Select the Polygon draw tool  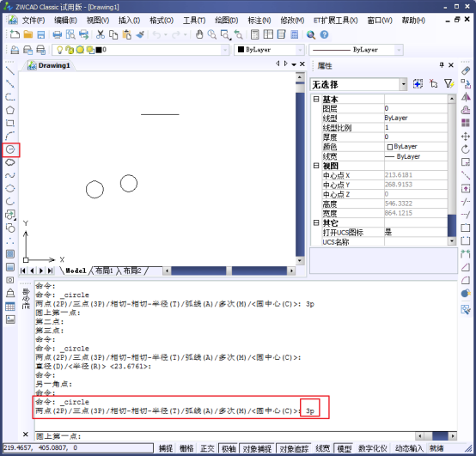pos(10,110)
